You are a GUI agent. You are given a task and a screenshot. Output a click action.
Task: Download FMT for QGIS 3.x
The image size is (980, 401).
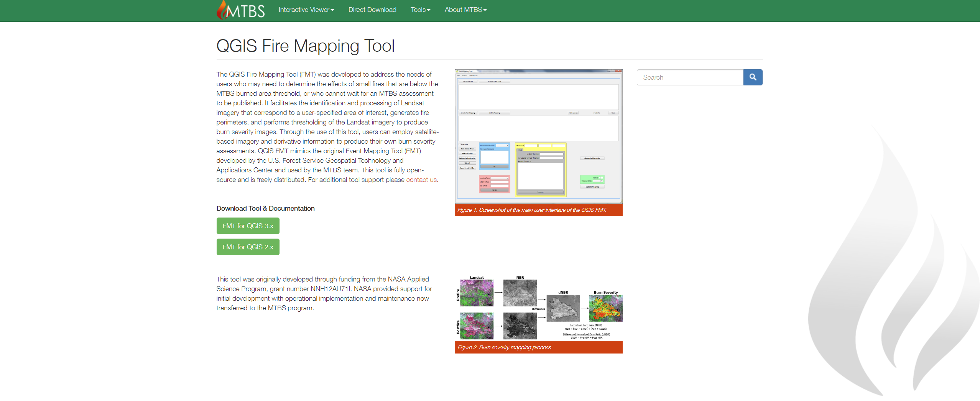(248, 226)
